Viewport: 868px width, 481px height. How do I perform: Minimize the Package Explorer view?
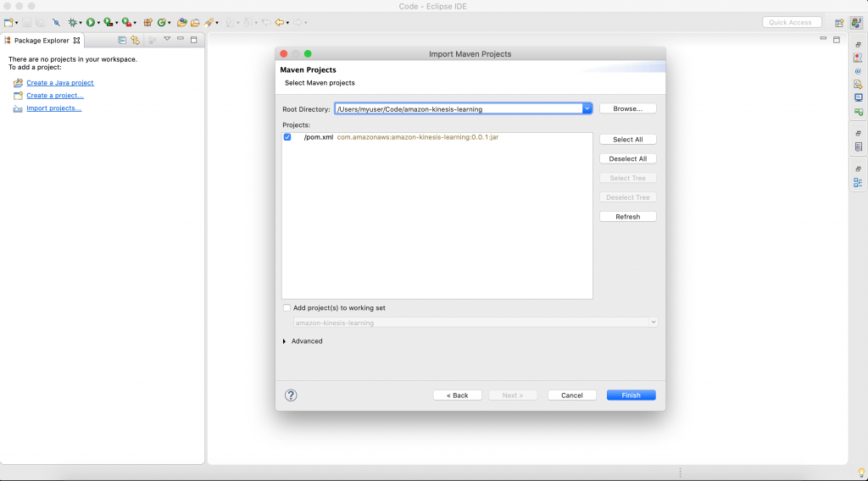click(181, 39)
